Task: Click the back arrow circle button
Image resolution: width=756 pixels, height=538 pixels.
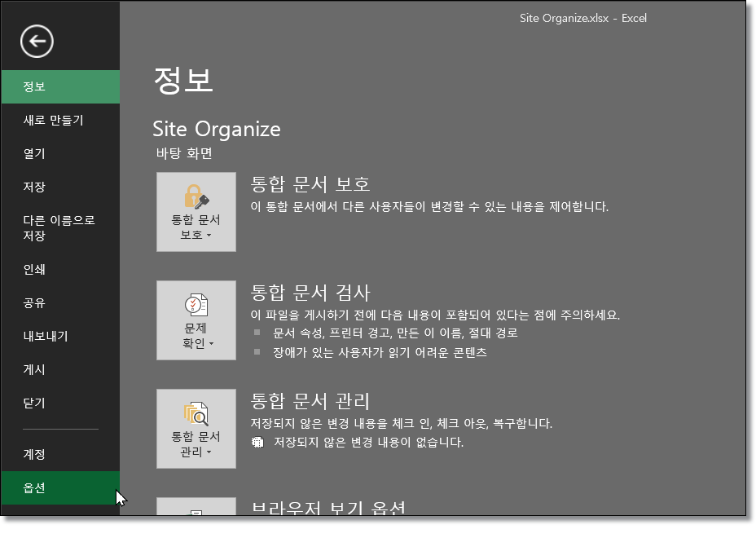Action: pos(37,42)
